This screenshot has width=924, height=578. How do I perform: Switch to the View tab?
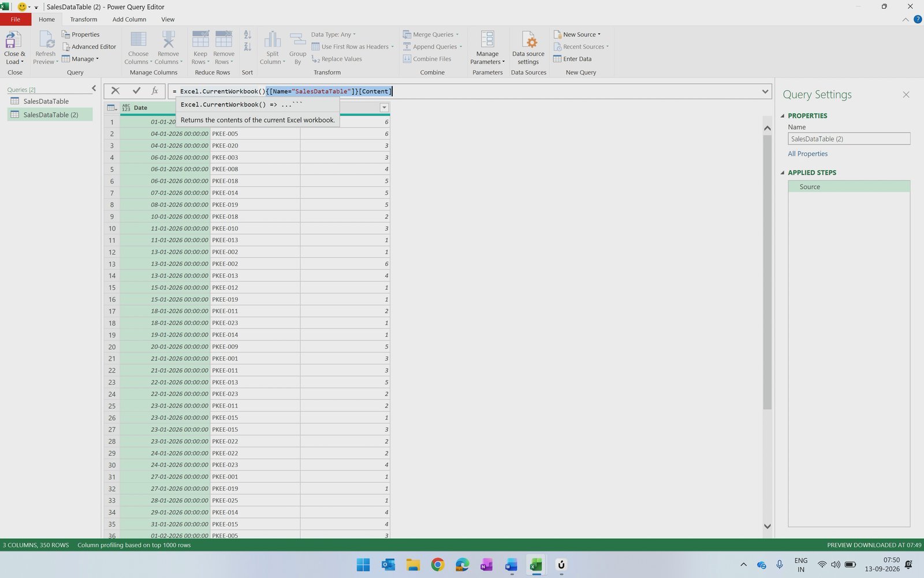[168, 20]
